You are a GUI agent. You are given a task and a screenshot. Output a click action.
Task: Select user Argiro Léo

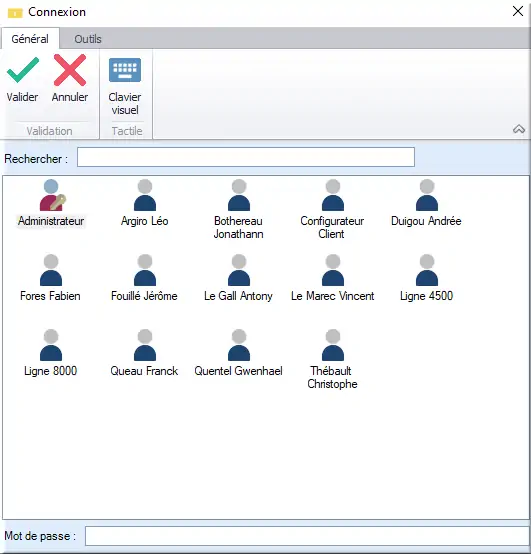(145, 195)
